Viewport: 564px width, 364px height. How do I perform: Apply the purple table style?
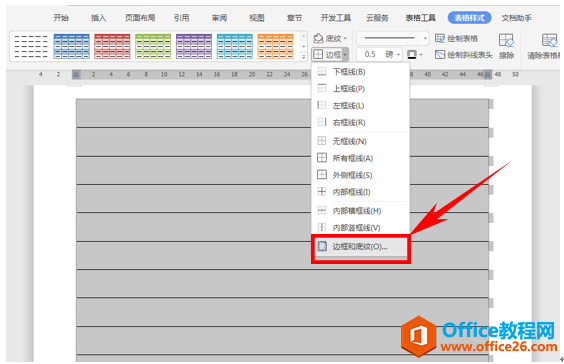tap(194, 46)
